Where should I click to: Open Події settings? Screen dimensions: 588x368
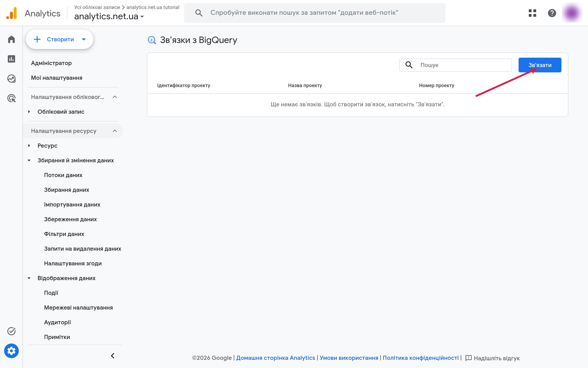tap(51, 293)
